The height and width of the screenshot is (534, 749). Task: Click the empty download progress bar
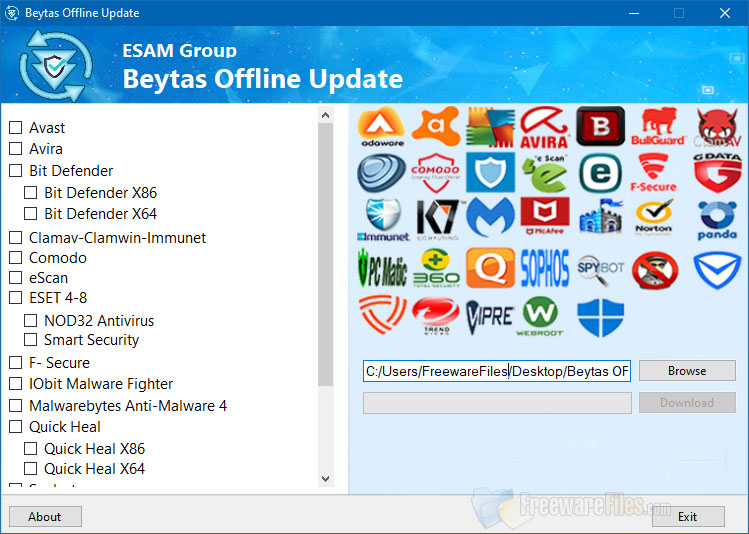pos(497,403)
